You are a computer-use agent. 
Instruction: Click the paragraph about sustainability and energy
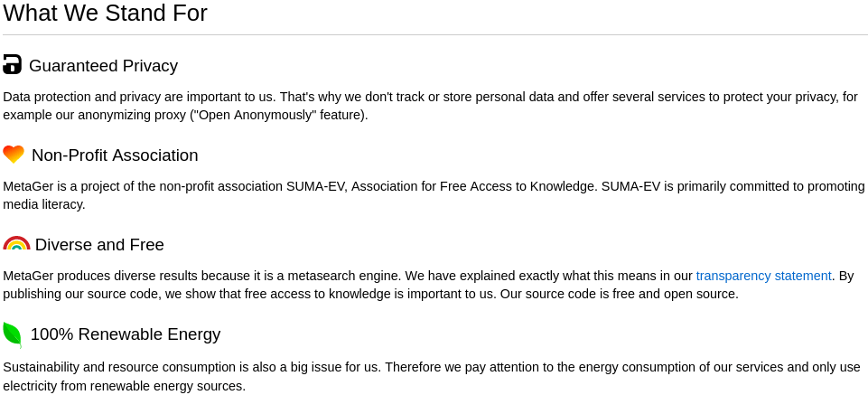click(x=431, y=376)
